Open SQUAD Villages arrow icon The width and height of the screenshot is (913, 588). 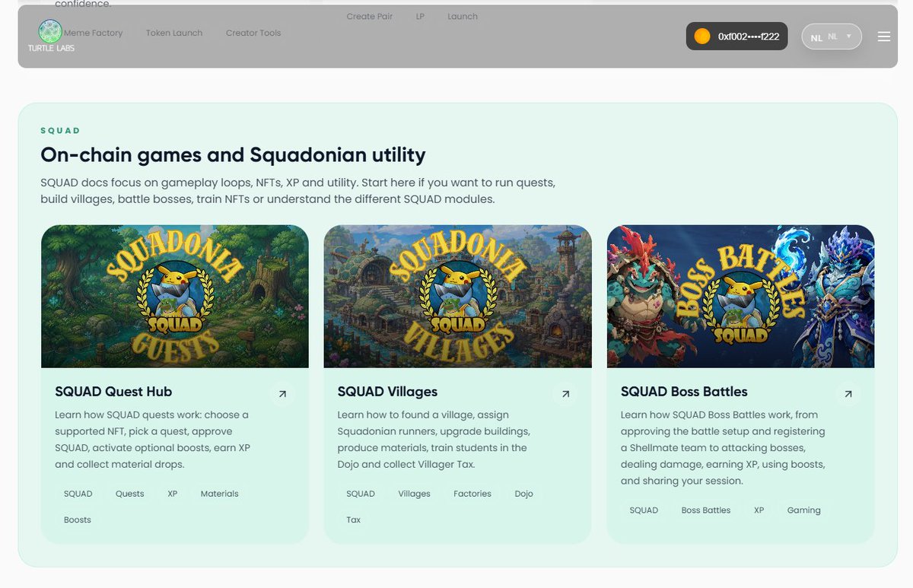coord(565,394)
